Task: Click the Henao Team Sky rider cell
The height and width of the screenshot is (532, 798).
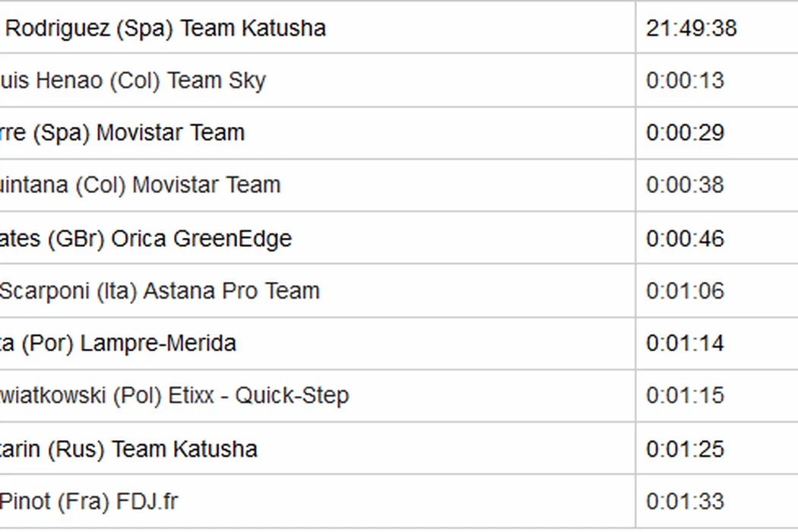Action: [132, 81]
